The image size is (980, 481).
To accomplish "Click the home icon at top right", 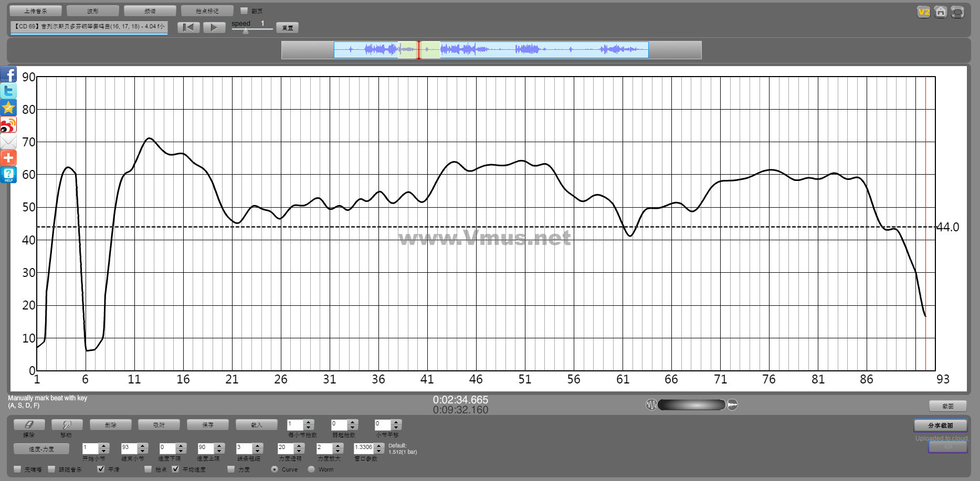I will 941,12.
